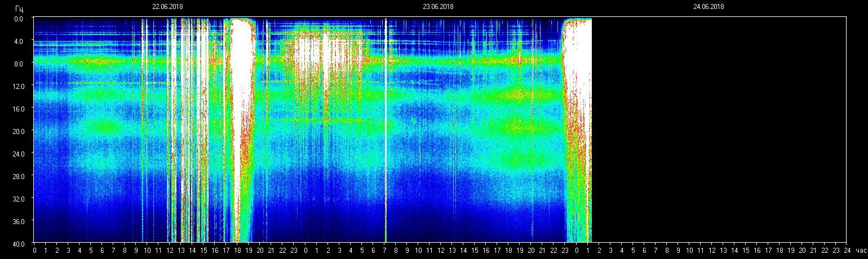Select the 8.0 Hz frequency axis label

tap(19, 64)
